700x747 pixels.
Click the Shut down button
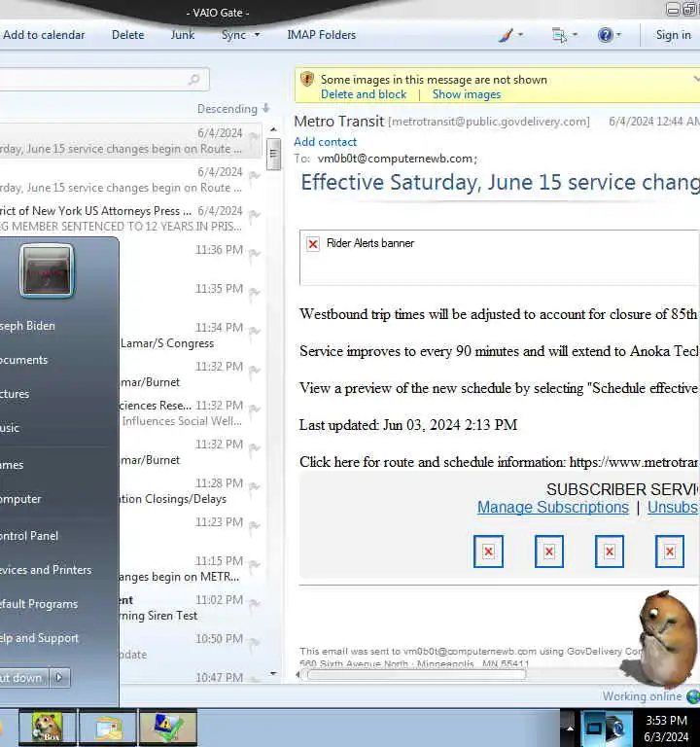21,677
